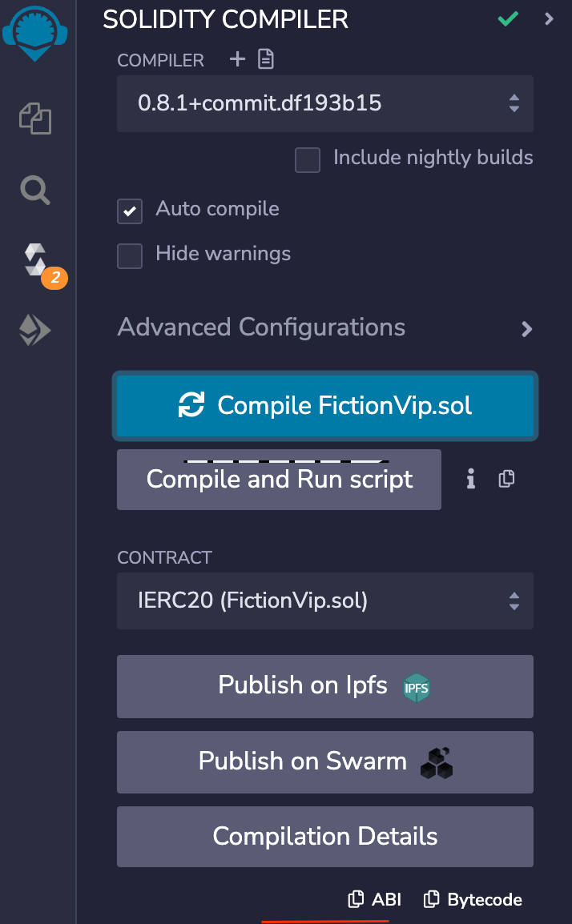Click Compile FictionVip.sol button

tap(324, 406)
